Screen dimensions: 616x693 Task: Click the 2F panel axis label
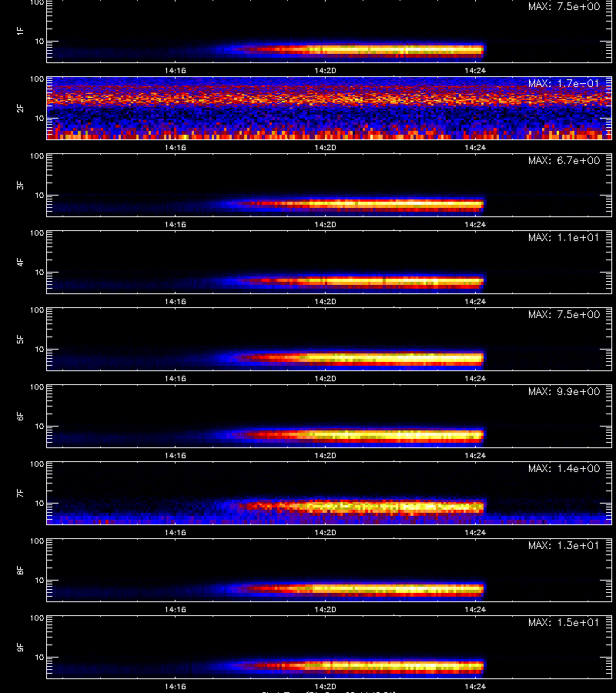coord(20,108)
